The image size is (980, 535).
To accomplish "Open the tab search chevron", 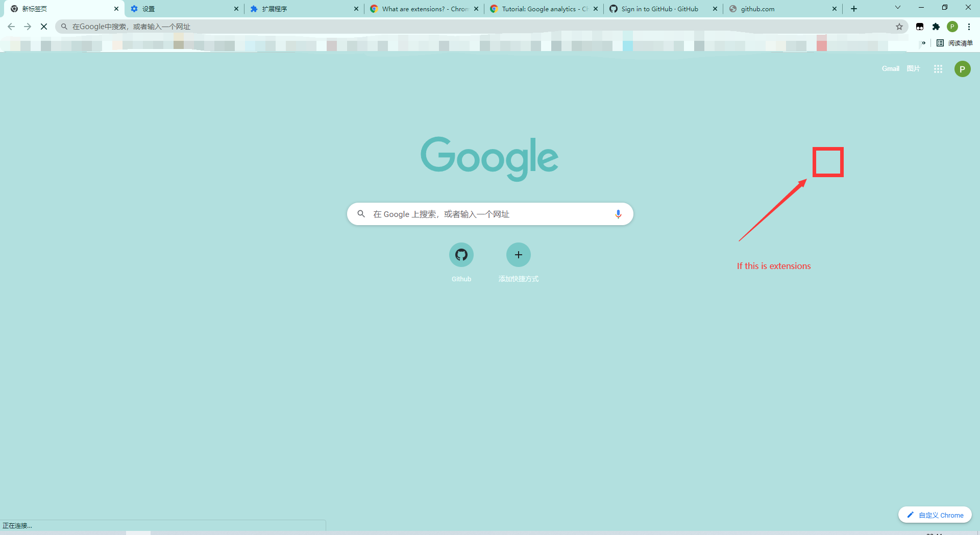I will point(897,8).
